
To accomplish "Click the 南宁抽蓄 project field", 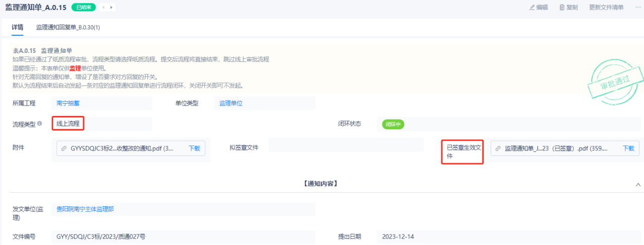I will coord(102,103).
